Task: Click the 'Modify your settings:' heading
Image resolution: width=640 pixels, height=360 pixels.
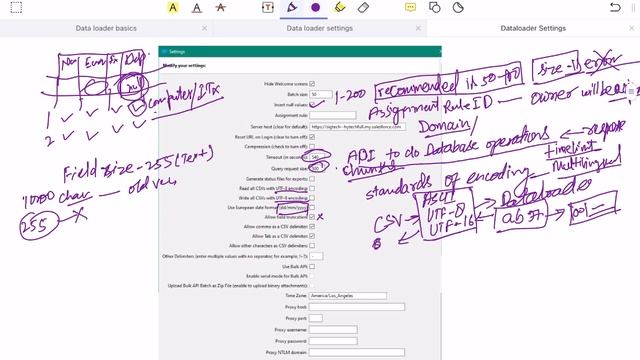Action: click(184, 65)
